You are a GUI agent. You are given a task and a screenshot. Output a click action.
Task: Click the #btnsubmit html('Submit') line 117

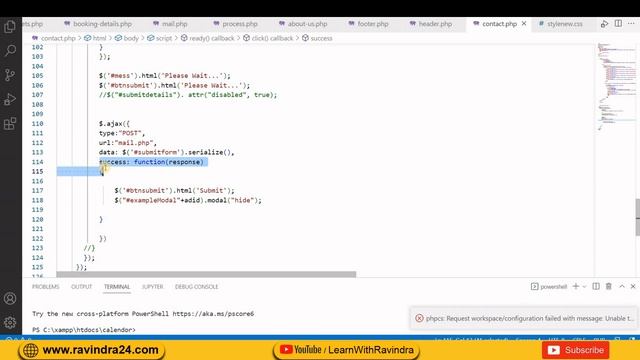pos(174,191)
